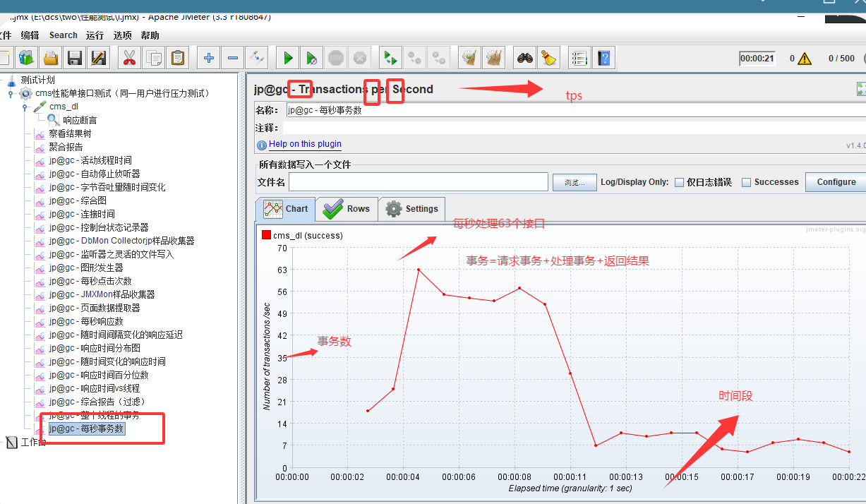Open the 运行 menu
The width and height of the screenshot is (866, 504).
click(95, 35)
